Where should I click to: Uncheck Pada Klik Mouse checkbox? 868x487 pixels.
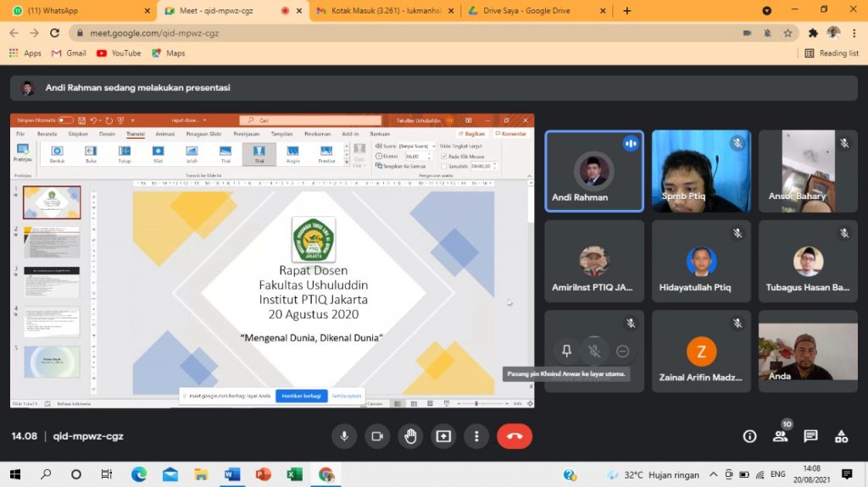[444, 157]
